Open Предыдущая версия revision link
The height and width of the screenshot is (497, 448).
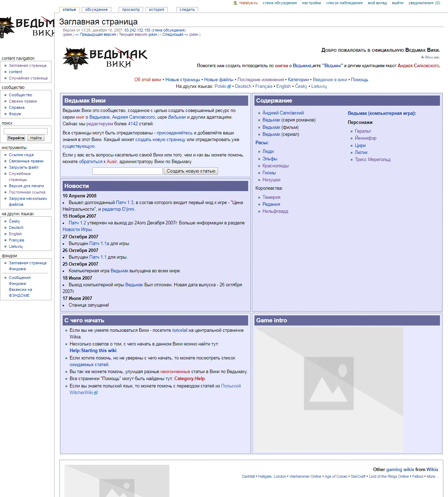point(98,35)
